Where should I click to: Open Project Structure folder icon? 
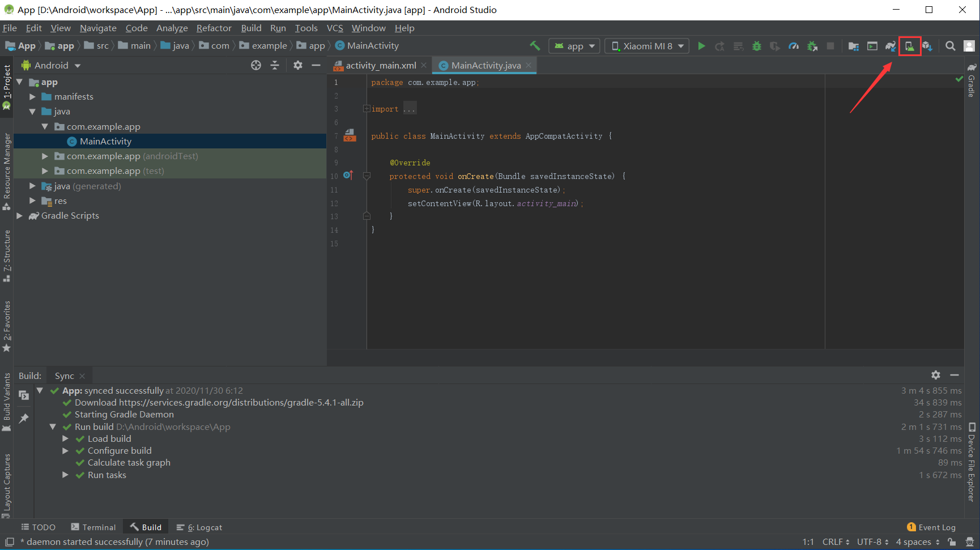pyautogui.click(x=854, y=46)
